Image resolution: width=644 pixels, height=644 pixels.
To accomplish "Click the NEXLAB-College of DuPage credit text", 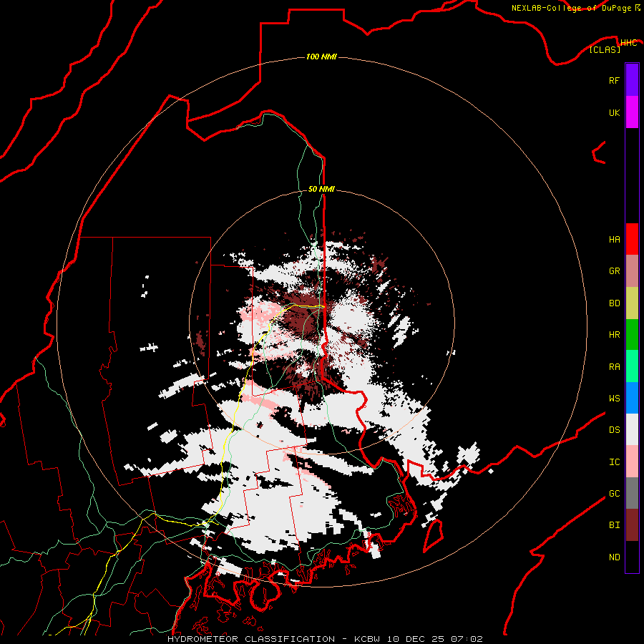I will (571, 8).
